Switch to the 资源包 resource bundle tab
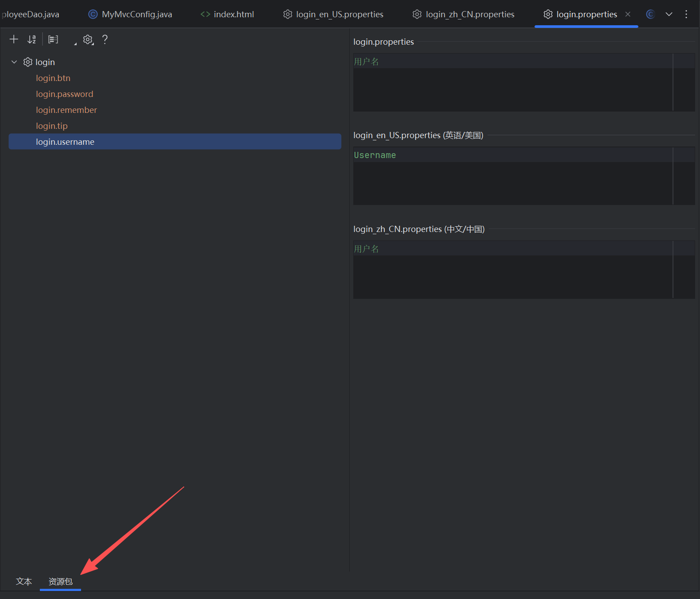The image size is (700, 599). (60, 581)
